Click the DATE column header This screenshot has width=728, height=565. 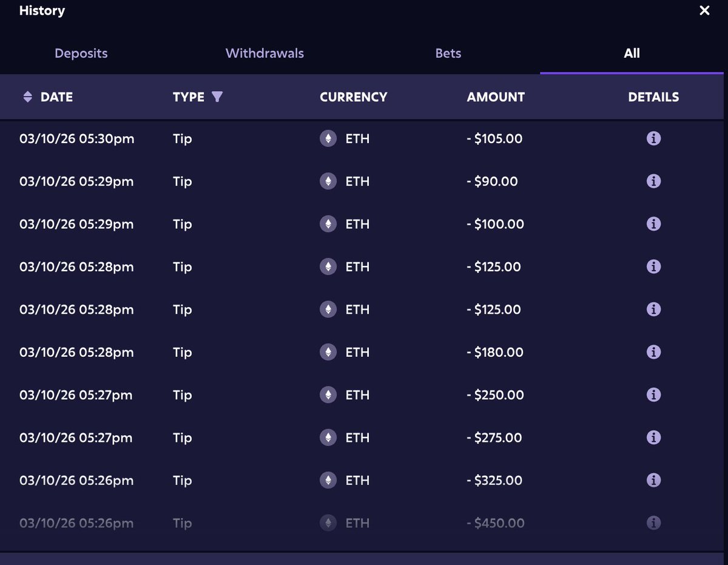(56, 97)
